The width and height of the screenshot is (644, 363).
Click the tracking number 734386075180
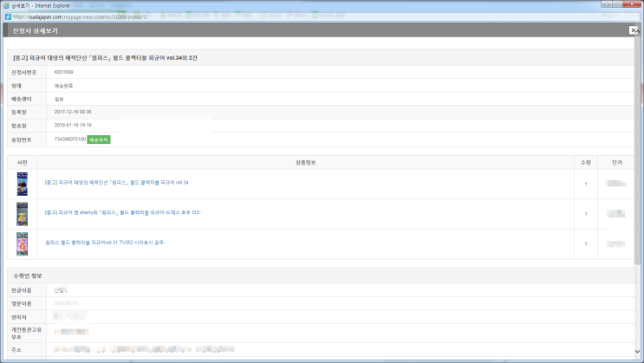(70, 139)
